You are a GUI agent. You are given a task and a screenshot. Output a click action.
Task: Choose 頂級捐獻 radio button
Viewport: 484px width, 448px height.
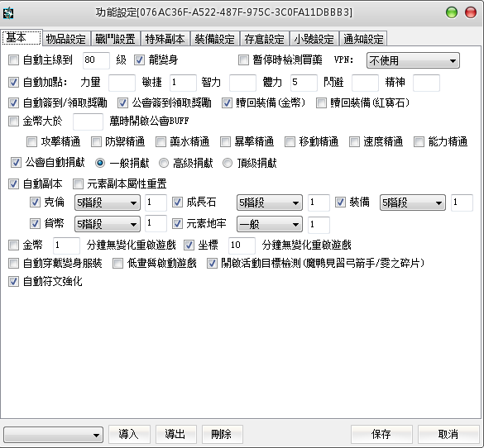pyautogui.click(x=228, y=163)
